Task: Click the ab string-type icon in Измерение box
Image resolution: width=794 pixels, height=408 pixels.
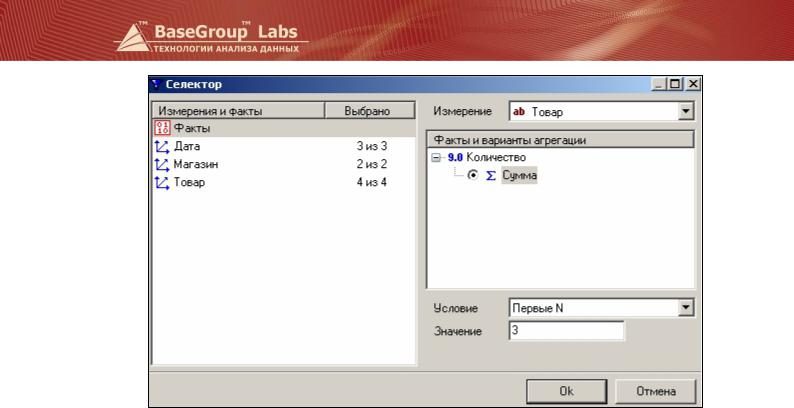Action: (x=519, y=112)
